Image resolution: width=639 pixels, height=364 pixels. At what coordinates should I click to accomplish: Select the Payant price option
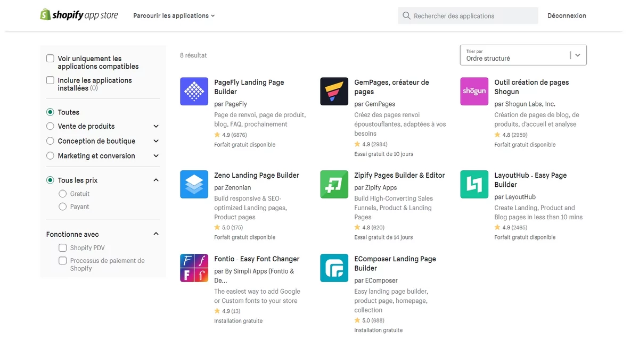(x=63, y=206)
